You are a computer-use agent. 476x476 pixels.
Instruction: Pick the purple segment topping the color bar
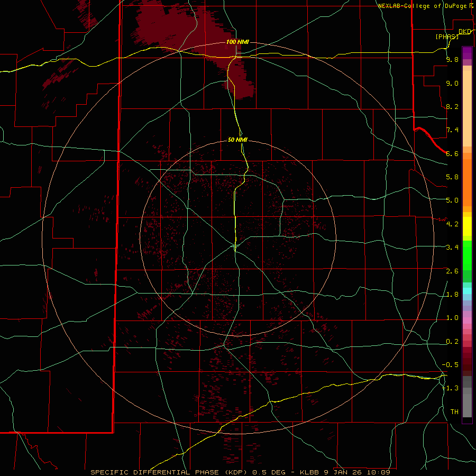click(467, 53)
